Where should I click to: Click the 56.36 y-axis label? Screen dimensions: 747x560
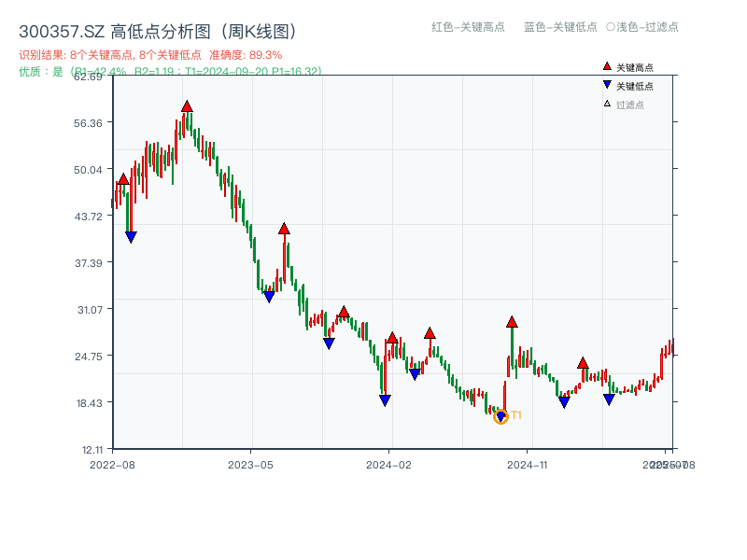88,123
